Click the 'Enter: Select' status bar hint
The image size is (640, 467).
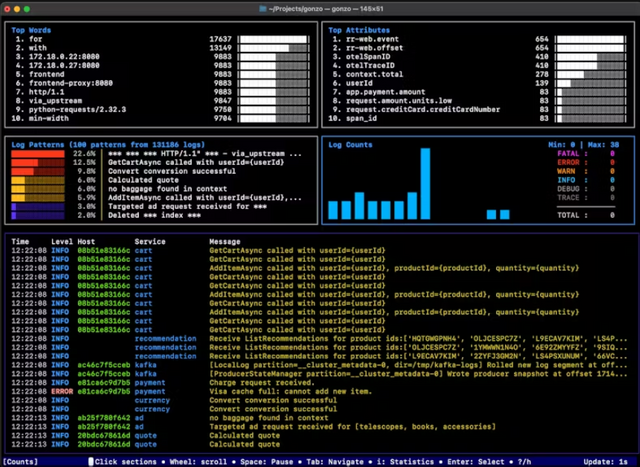476,462
